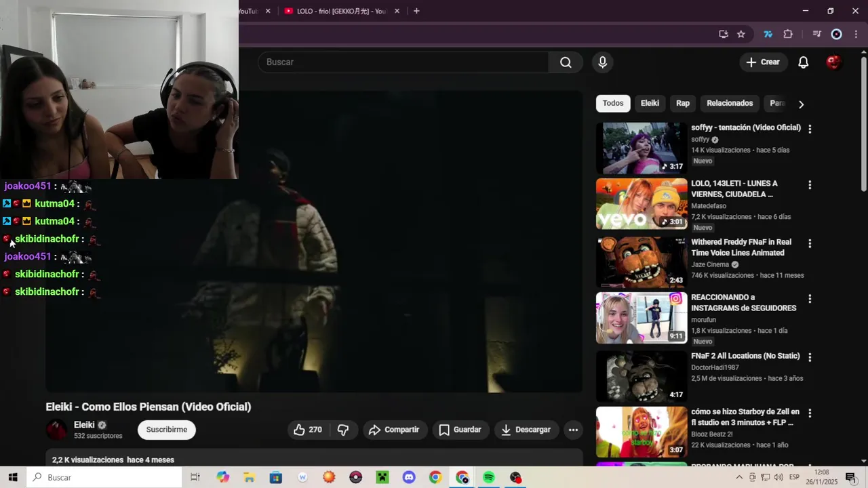Image resolution: width=868 pixels, height=488 pixels.
Task: Open Withered Freddy FNaF video thumbnail
Action: (642, 262)
